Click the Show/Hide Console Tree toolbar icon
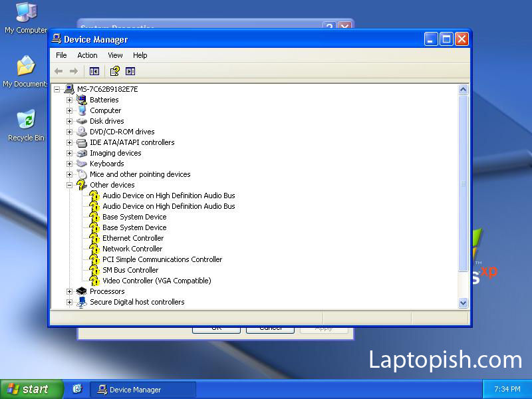Viewport: 532px width, 399px height. click(94, 71)
